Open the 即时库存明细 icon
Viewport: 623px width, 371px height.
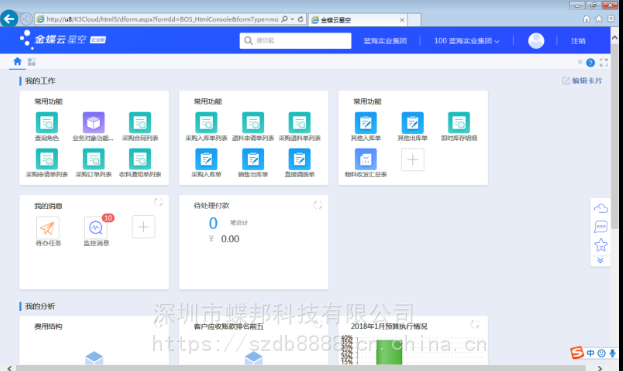point(459,122)
